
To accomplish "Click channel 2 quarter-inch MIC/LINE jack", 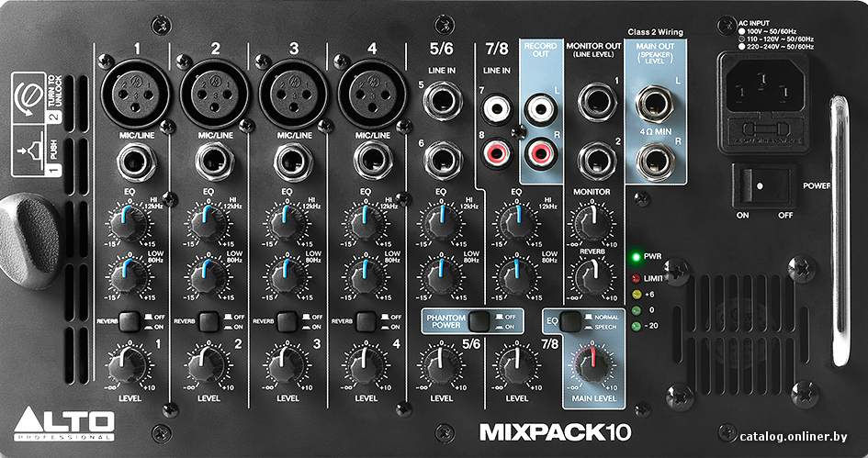I will click(215, 162).
